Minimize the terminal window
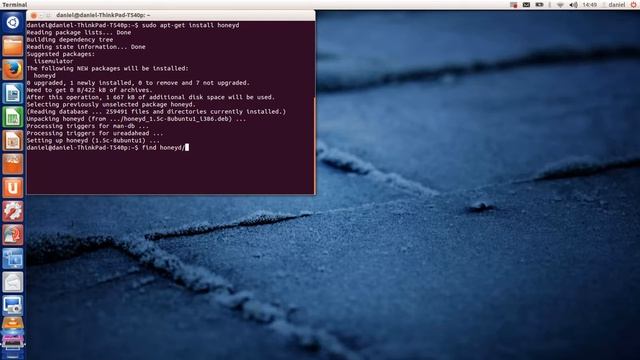The width and height of the screenshot is (640, 360). (x=41, y=16)
